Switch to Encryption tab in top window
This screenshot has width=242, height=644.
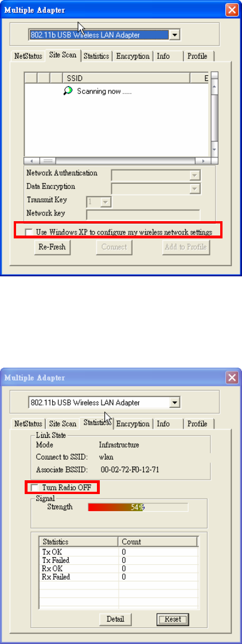point(133,56)
